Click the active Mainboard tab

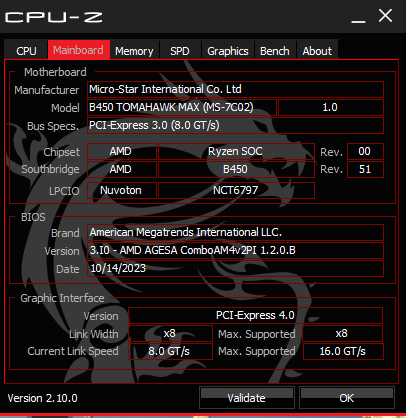[79, 50]
